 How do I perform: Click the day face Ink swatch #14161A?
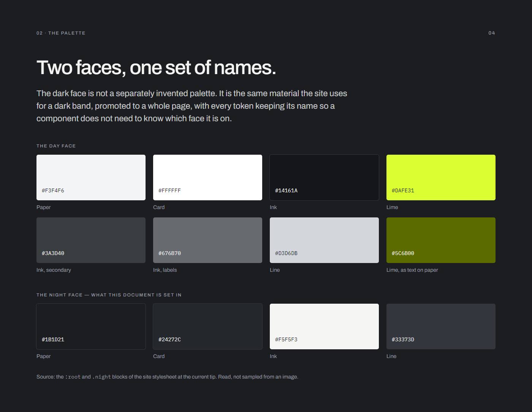pyautogui.click(x=324, y=177)
